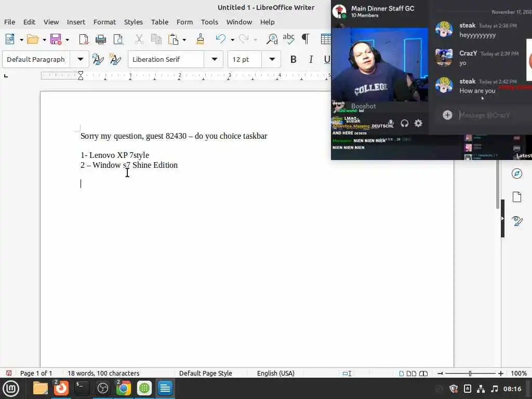Switch to book view in status bar
This screenshot has height=399, width=532.
tap(423, 374)
